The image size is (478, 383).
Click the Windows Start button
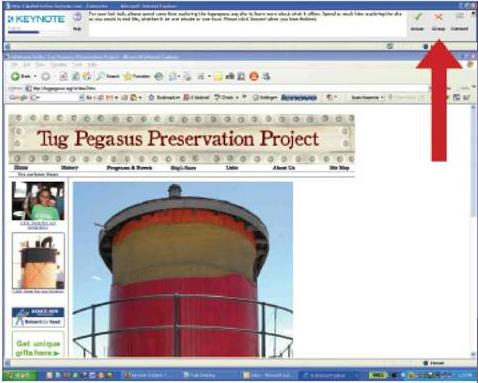pyautogui.click(x=20, y=375)
